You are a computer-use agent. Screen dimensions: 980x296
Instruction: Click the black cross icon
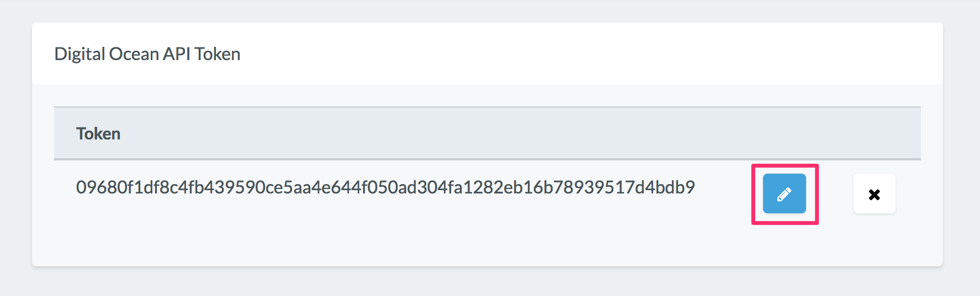point(874,194)
